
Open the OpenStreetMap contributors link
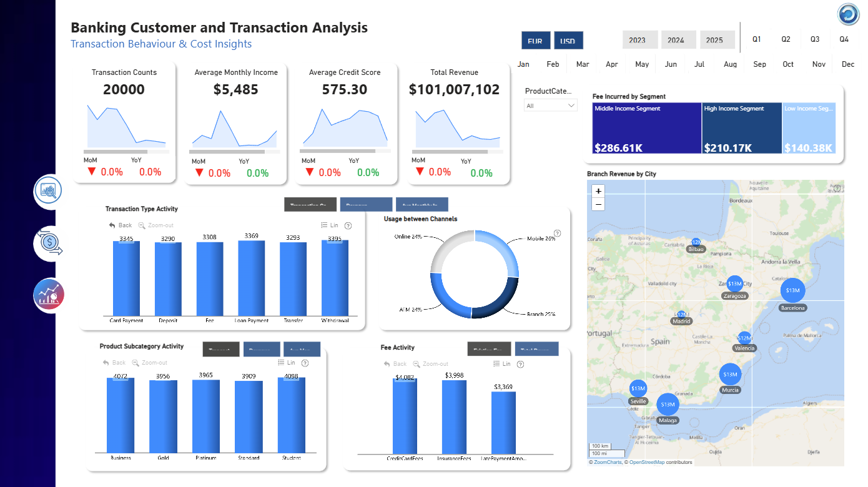click(x=647, y=462)
